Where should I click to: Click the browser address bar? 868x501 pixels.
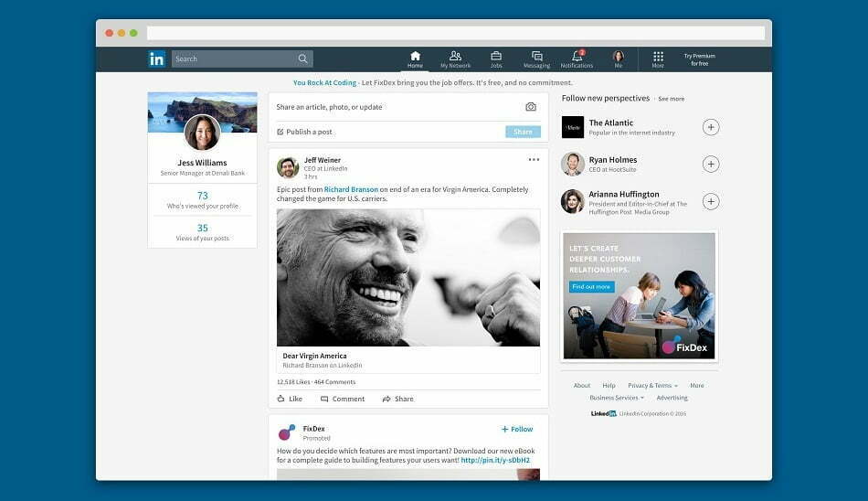456,33
